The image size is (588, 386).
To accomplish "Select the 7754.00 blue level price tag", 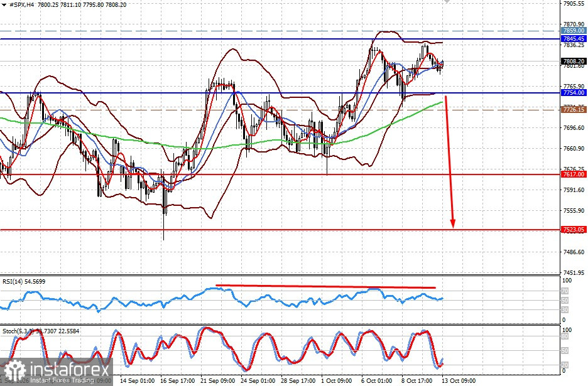I will click(574, 92).
